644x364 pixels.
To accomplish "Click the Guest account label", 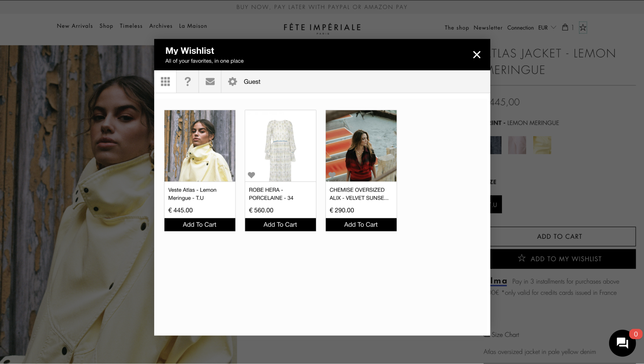I will pos(252,82).
